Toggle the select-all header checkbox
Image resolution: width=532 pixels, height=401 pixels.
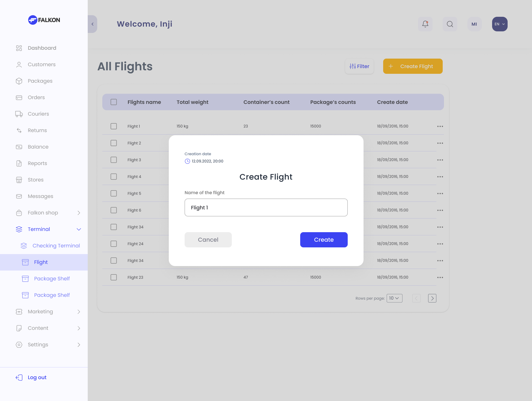click(x=114, y=102)
